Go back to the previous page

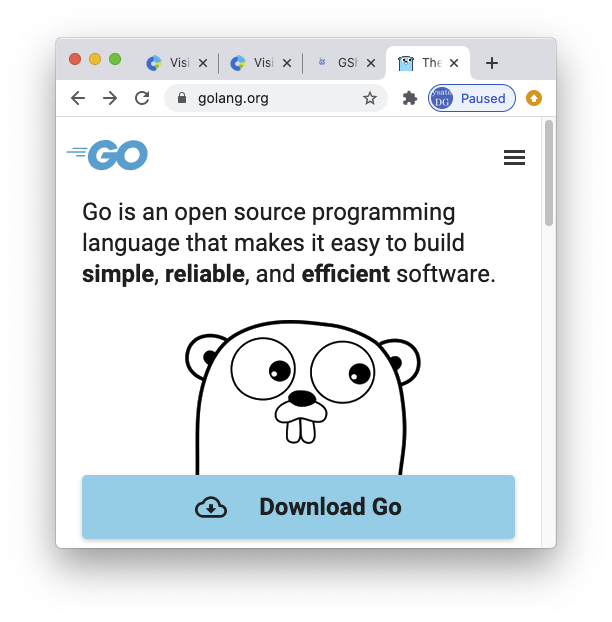78,98
